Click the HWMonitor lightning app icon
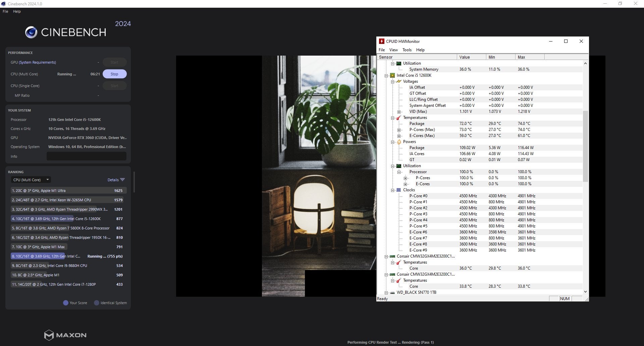This screenshot has height=346, width=644. pos(381,41)
